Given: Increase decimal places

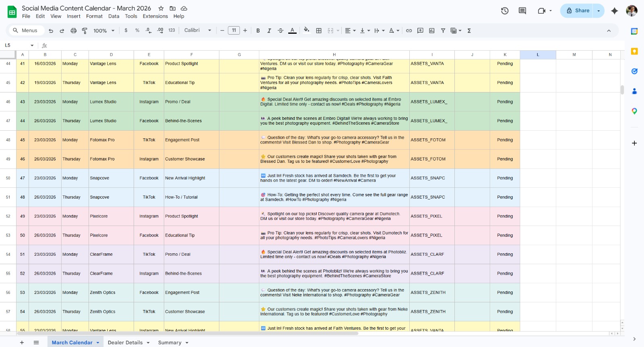Looking at the screenshot, I should point(160,30).
